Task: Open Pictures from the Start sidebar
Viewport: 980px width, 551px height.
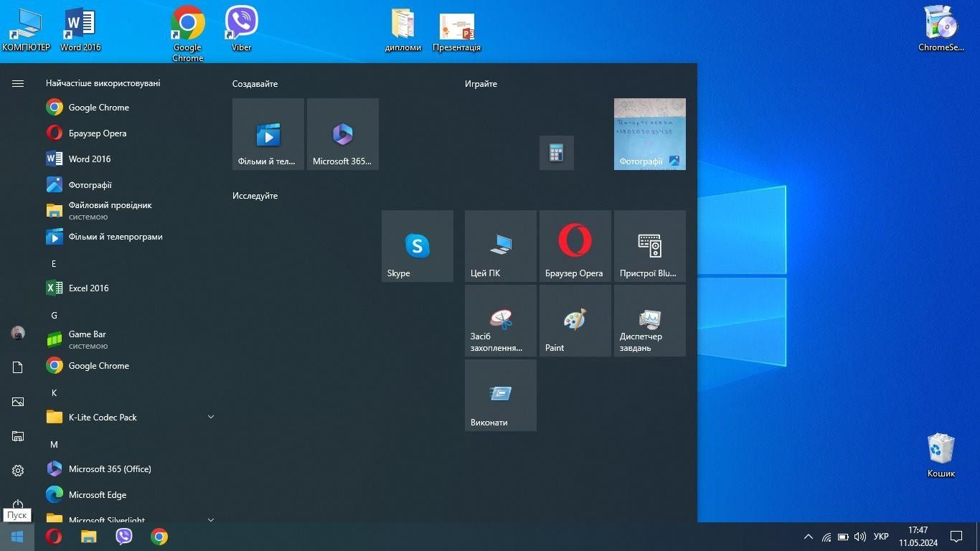Action: (x=18, y=402)
